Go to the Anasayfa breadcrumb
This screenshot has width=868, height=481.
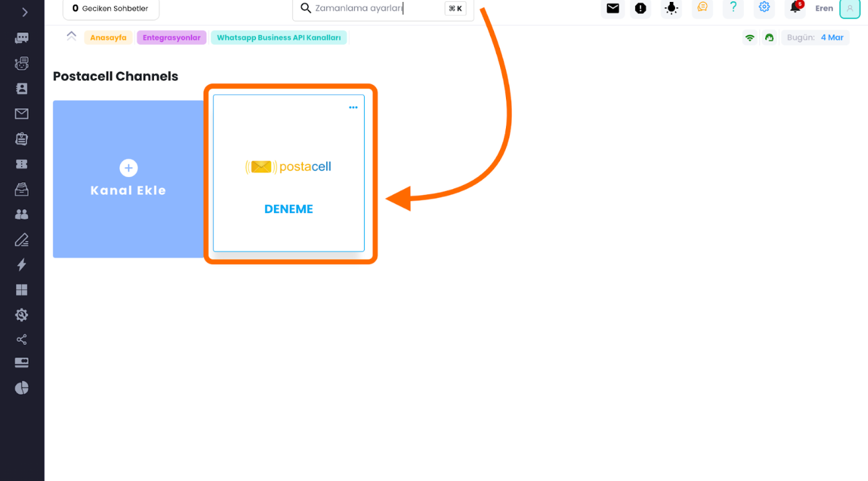tap(108, 38)
